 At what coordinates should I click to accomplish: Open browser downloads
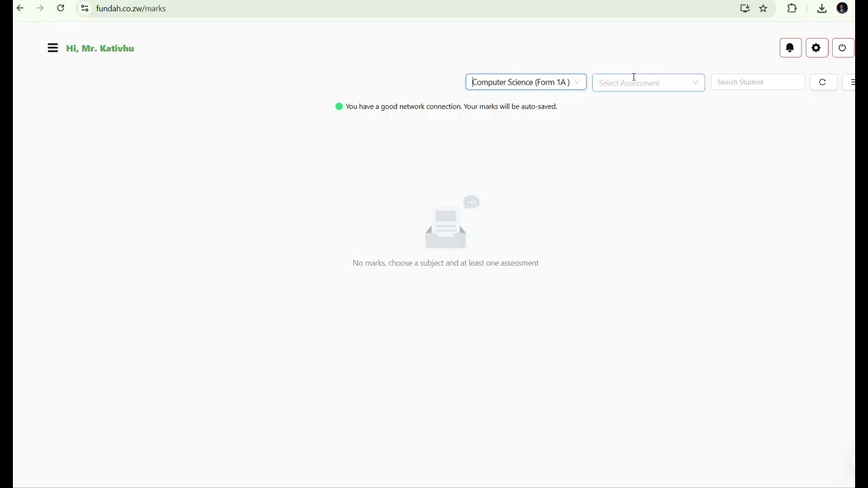[822, 8]
